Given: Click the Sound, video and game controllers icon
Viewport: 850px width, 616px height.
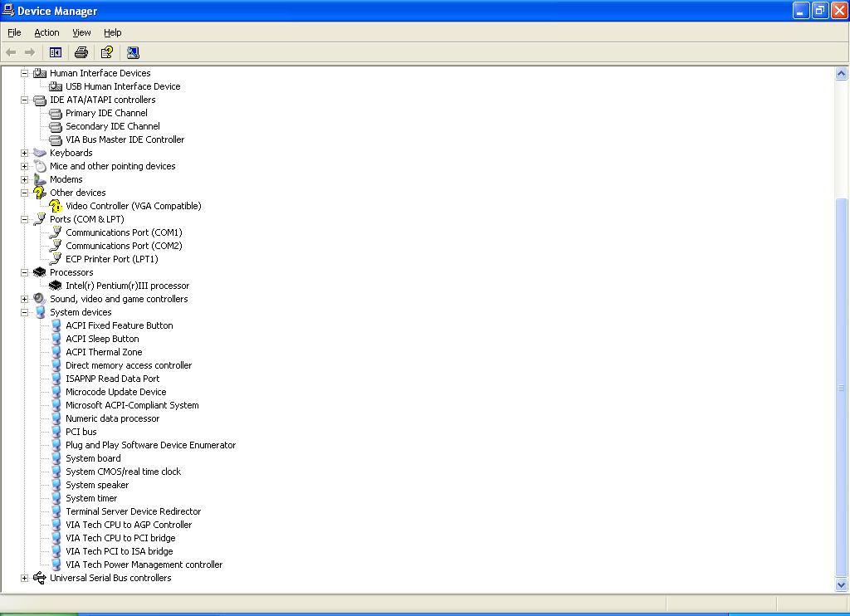Looking at the screenshot, I should pyautogui.click(x=40, y=299).
